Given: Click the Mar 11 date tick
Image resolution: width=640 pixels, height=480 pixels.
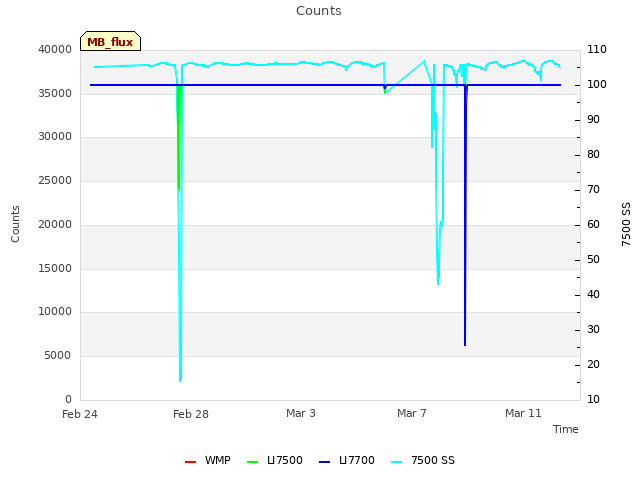Looking at the screenshot, I should 523,413.
